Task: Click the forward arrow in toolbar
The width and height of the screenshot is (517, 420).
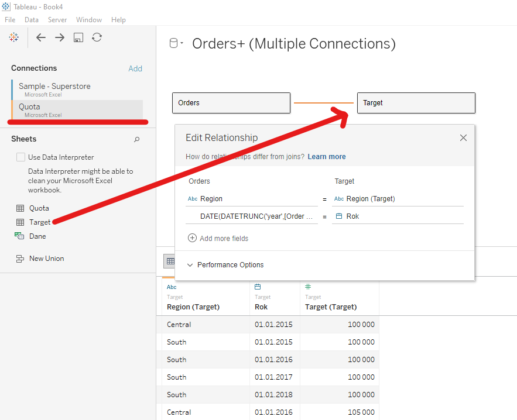Action: click(60, 37)
